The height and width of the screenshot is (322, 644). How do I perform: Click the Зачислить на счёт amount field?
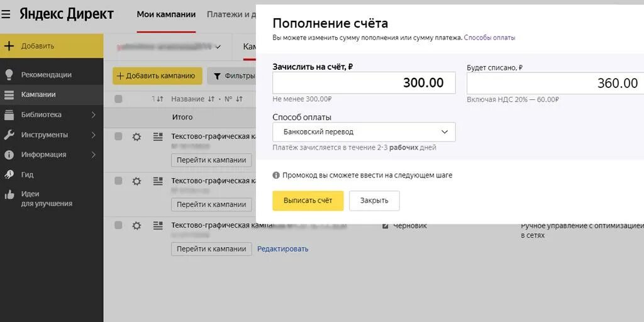364,82
